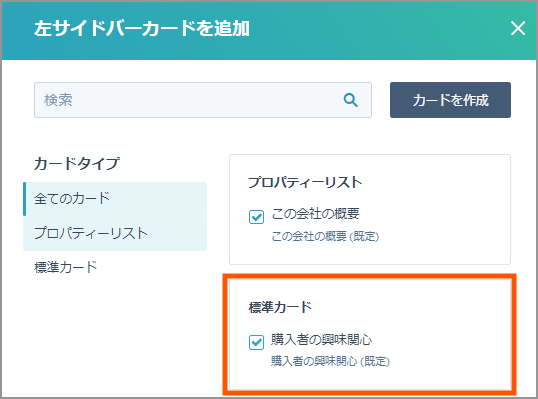Click the blank area of highlighted 標準カード card
Viewport: 538px width, 399px height.
coord(446,336)
